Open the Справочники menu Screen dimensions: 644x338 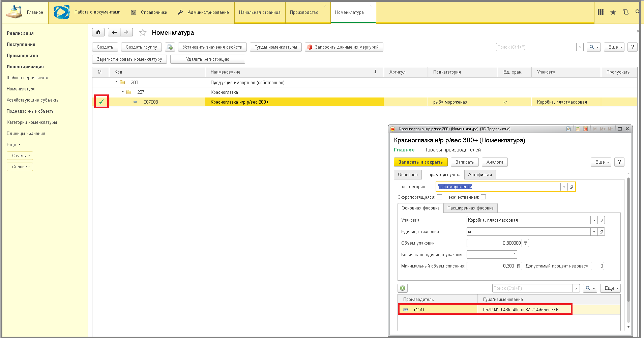[149, 12]
